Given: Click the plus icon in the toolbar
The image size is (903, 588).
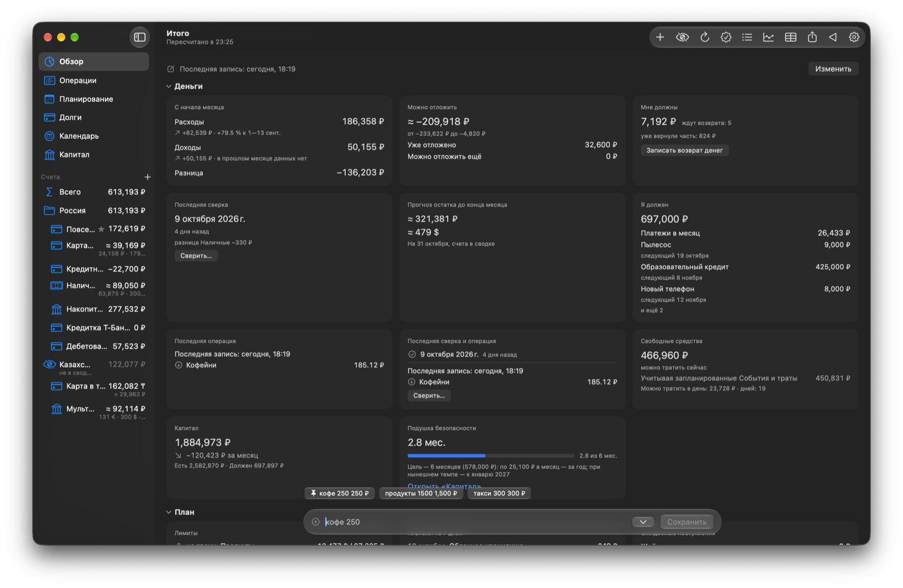Looking at the screenshot, I should tap(660, 38).
